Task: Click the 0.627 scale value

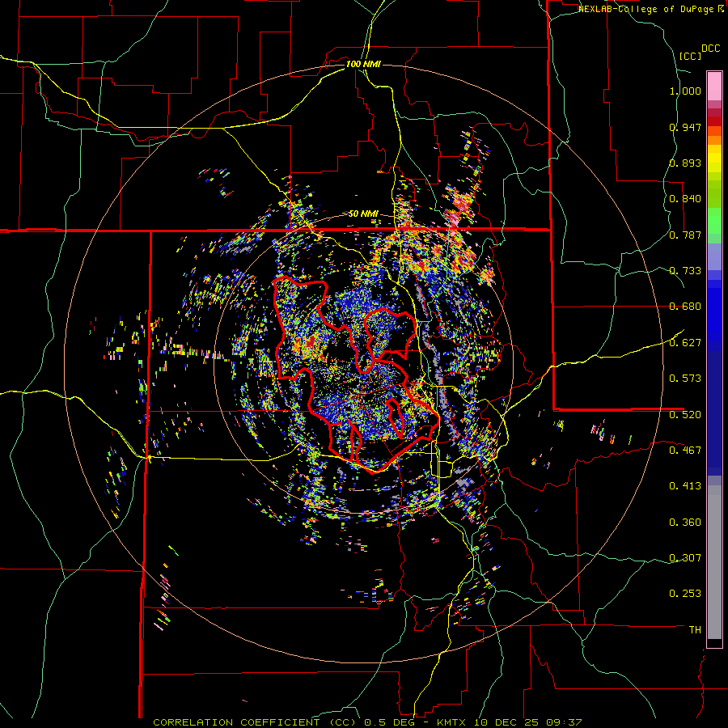Action: click(685, 343)
